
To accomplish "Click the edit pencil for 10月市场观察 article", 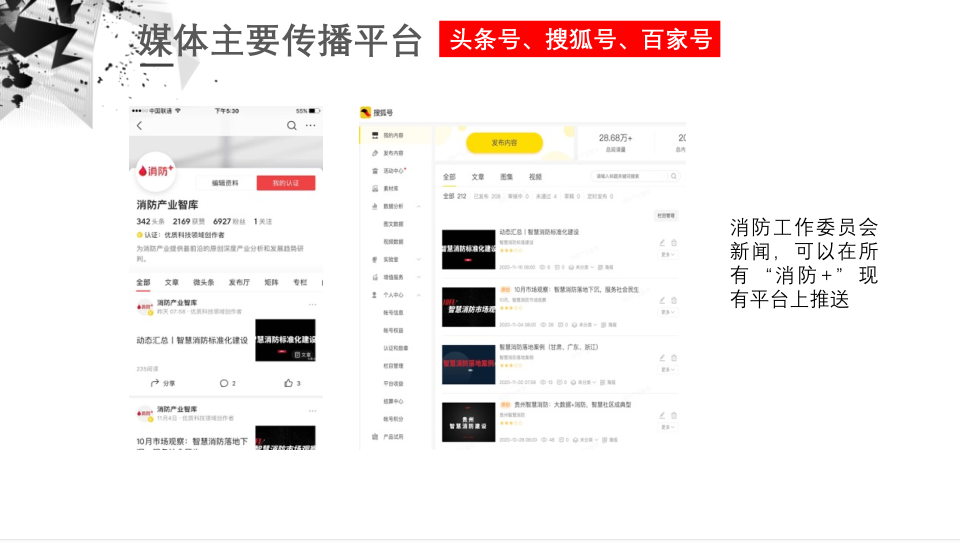I will coord(662,301).
